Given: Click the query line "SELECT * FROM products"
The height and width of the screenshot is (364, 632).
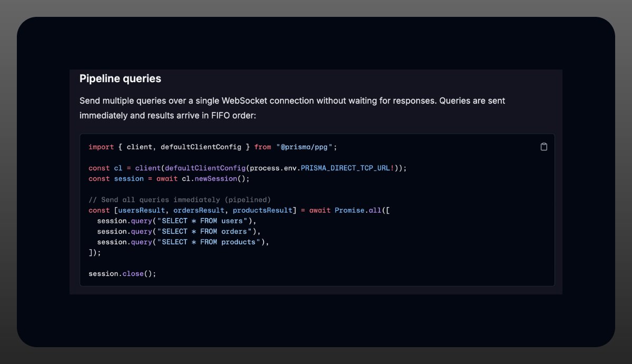Looking at the screenshot, I should tap(183, 242).
